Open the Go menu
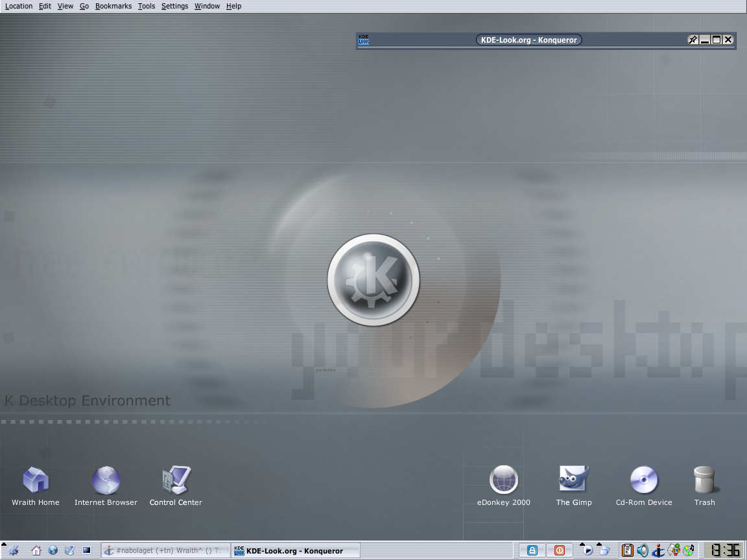Viewport: 747px width, 560px height. coord(84,6)
